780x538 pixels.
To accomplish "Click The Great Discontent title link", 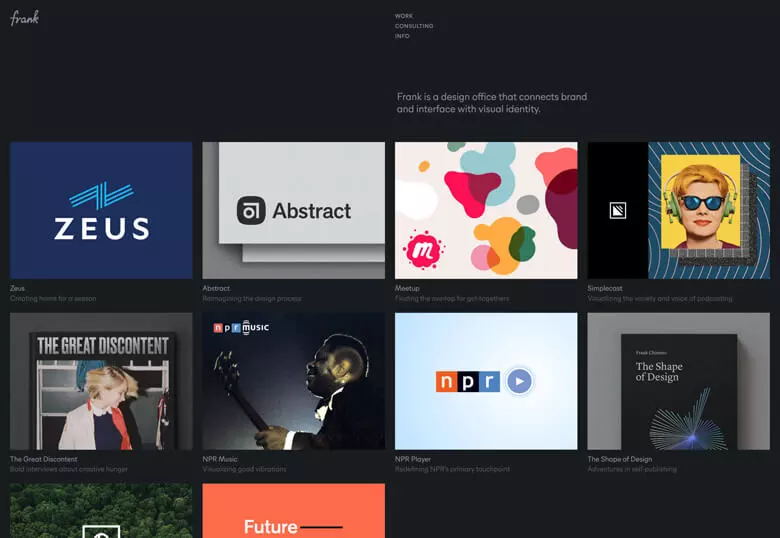I will 44,459.
